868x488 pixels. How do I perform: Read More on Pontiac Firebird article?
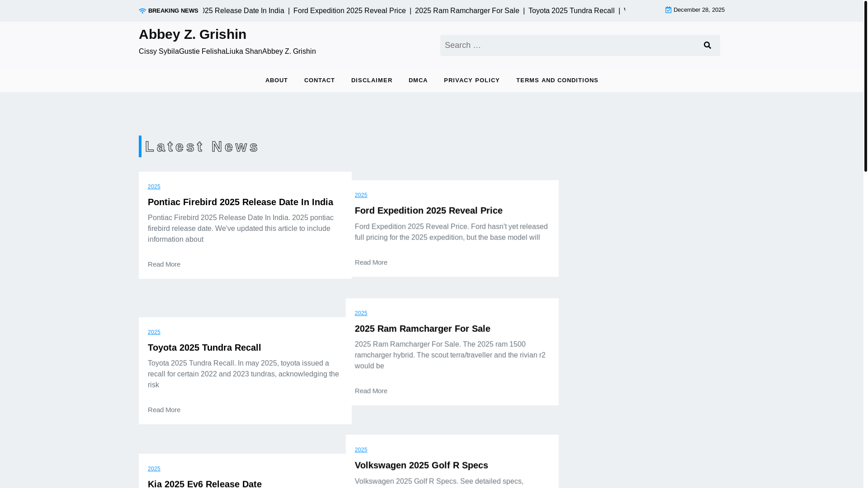tap(164, 264)
